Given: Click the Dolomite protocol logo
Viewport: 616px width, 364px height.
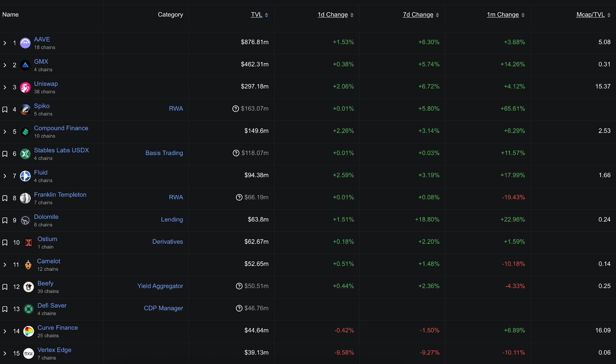Looking at the screenshot, I should point(25,220).
